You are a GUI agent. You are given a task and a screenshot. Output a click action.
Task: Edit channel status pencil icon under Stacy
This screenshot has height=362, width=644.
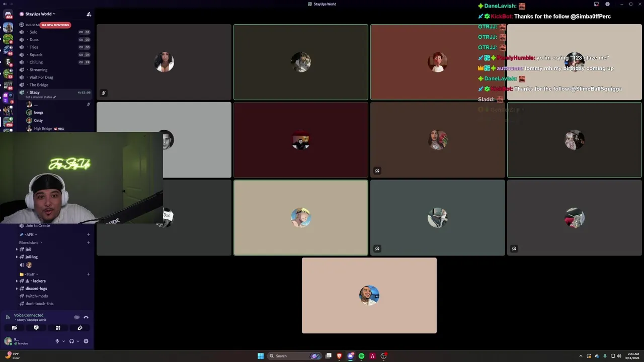(x=54, y=97)
